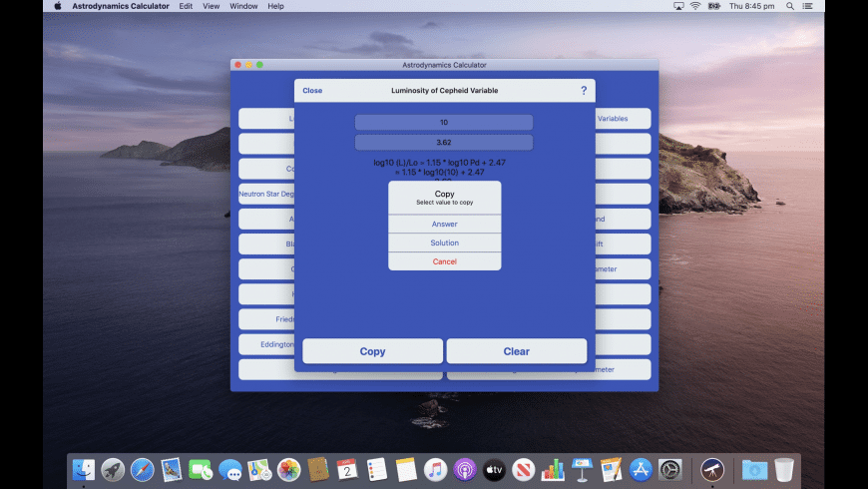Open the Edit menu
This screenshot has width=868, height=489.
point(186,6)
